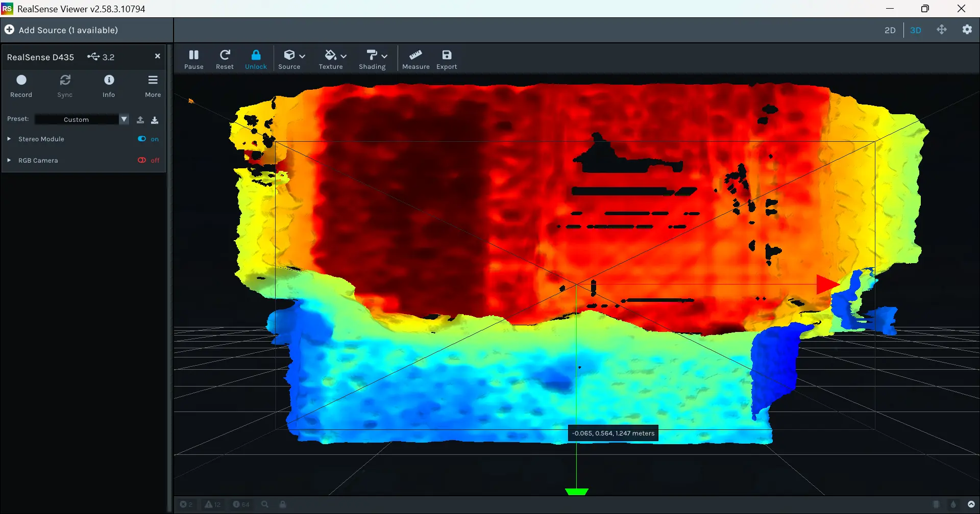The width and height of the screenshot is (980, 514).
Task: Close the RealSense D435 device panel
Action: (157, 56)
